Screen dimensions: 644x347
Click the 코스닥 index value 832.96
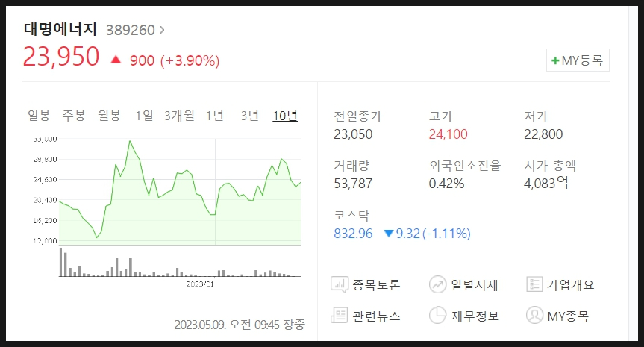[x=353, y=234]
